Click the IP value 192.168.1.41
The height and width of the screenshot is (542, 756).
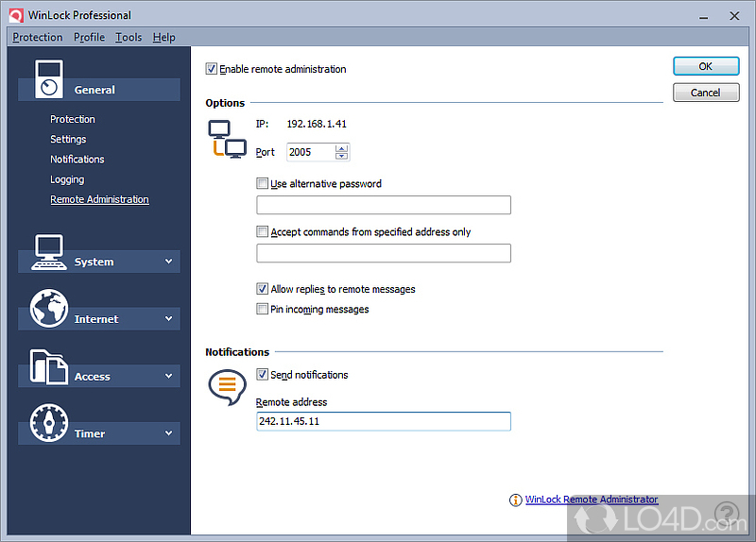(x=317, y=124)
